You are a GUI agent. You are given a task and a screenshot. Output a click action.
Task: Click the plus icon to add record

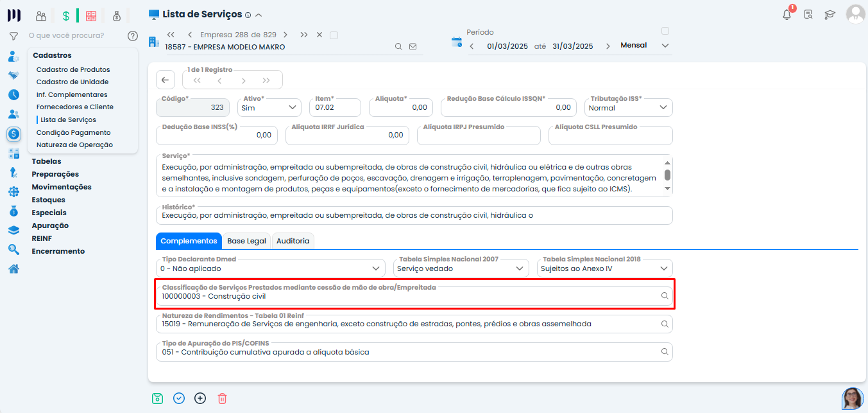tap(200, 398)
